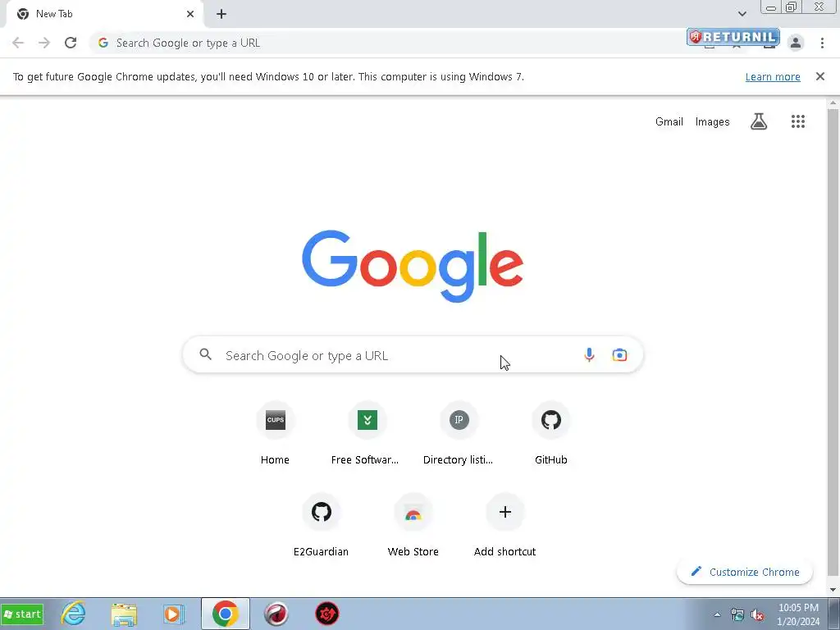The height and width of the screenshot is (630, 840).
Task: Select the New Tab tab
Action: [104, 14]
